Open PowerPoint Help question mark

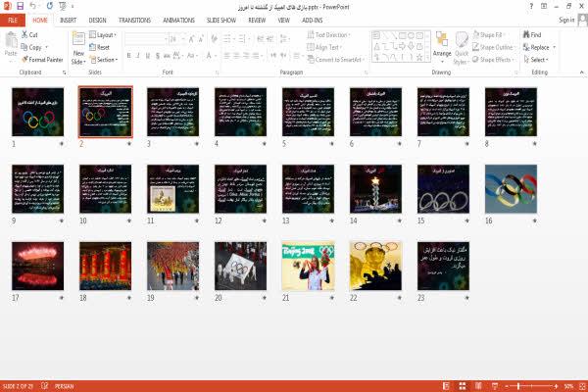531,6
